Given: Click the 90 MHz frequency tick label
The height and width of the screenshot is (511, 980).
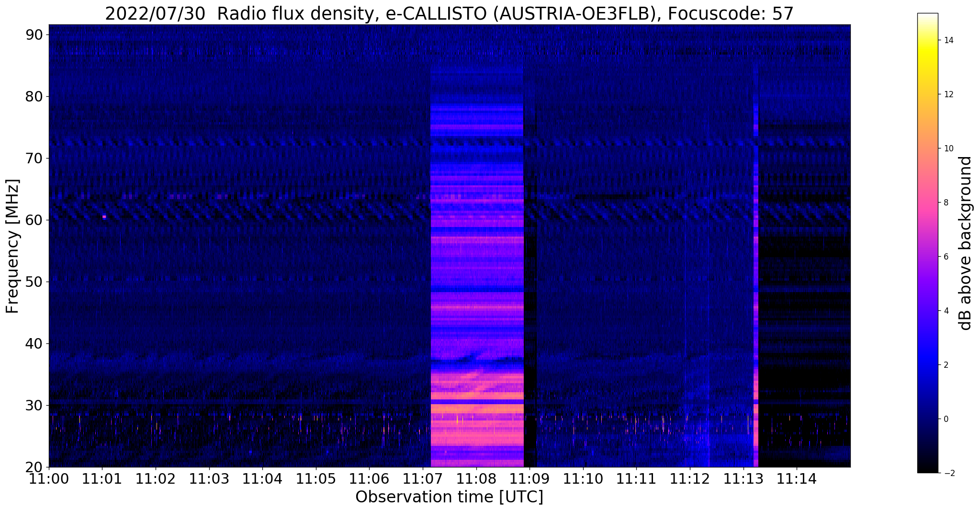Looking at the screenshot, I should click(x=34, y=34).
